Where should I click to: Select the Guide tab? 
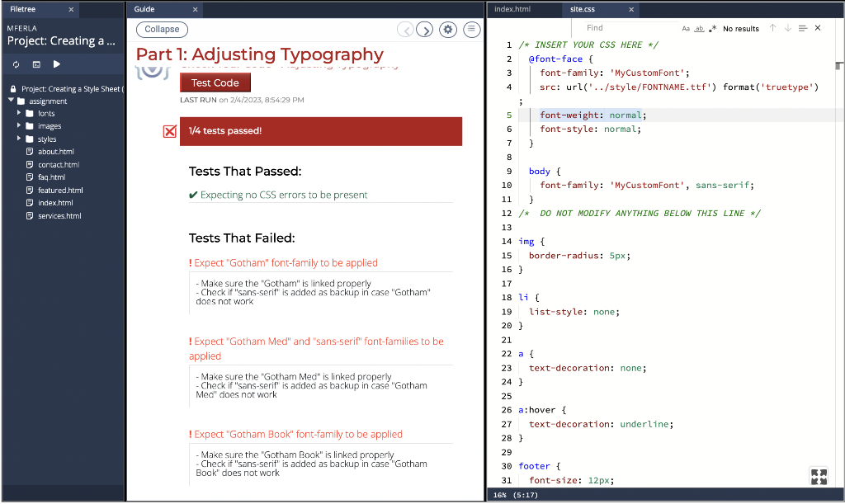[144, 10]
